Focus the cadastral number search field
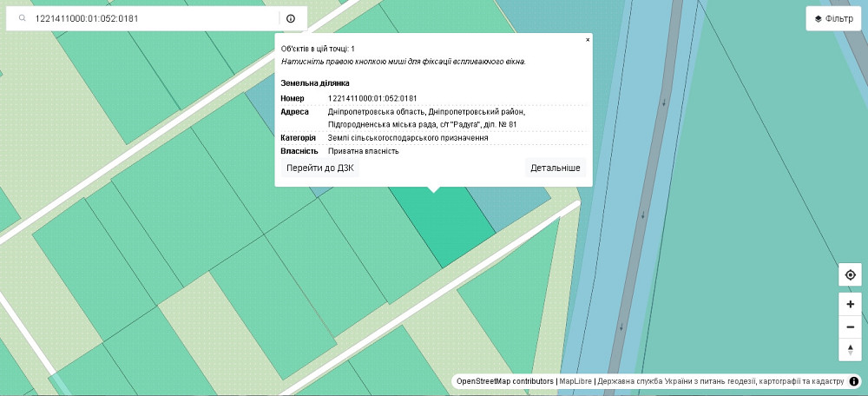The image size is (868, 396). click(152, 18)
